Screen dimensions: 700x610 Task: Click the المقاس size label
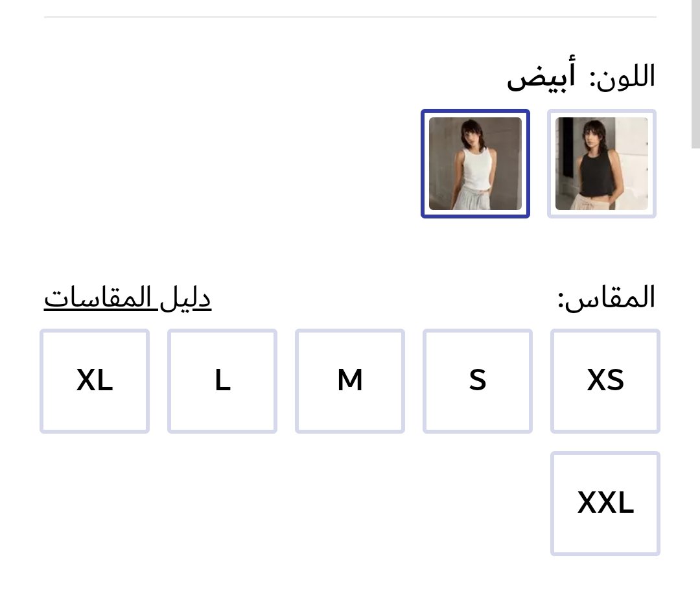(x=607, y=298)
